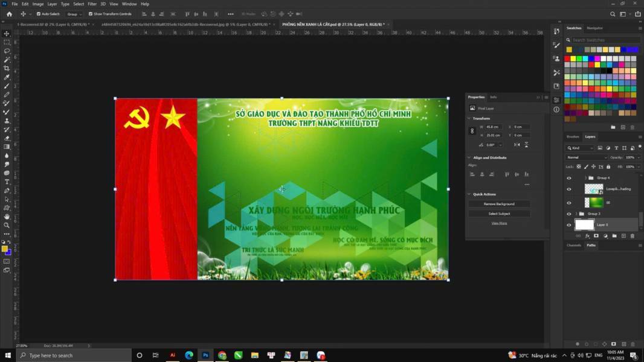Select the Gradient tool

[x=7, y=147]
